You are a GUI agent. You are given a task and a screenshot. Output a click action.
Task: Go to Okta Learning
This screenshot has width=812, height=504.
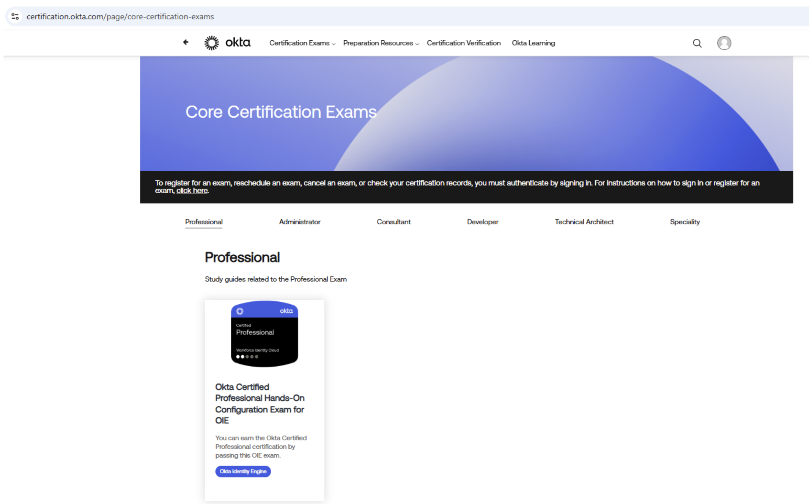tap(533, 43)
